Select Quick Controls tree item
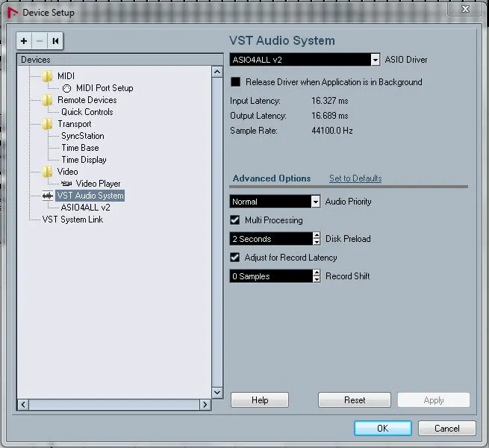 click(x=87, y=112)
